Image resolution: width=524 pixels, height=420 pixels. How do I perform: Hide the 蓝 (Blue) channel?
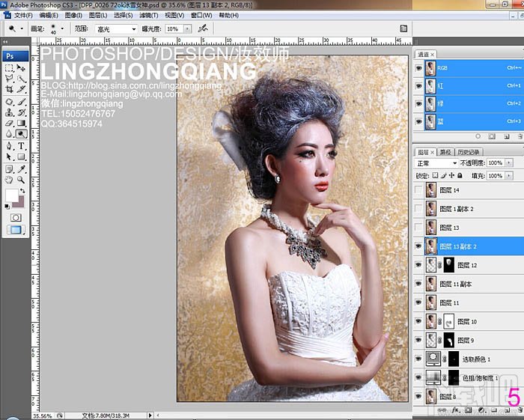point(418,121)
